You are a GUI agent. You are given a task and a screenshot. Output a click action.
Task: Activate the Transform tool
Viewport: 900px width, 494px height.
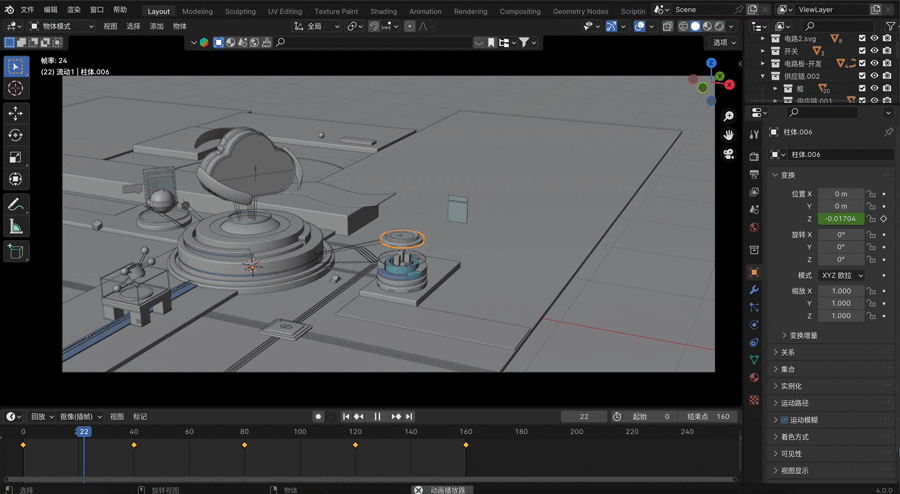[x=15, y=179]
